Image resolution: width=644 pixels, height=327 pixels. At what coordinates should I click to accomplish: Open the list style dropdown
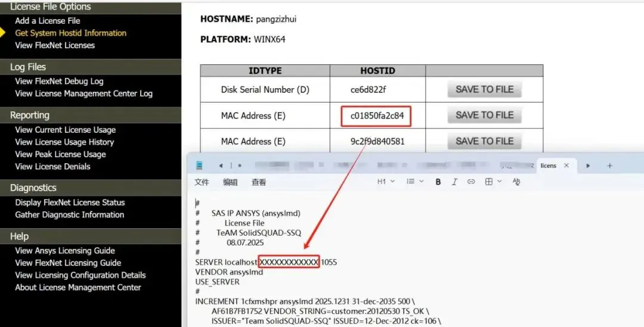pyautogui.click(x=415, y=181)
